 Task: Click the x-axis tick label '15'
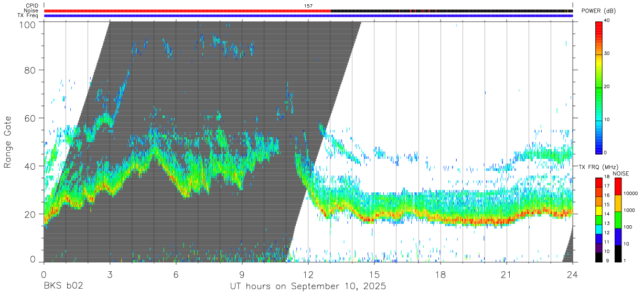[374, 274]
